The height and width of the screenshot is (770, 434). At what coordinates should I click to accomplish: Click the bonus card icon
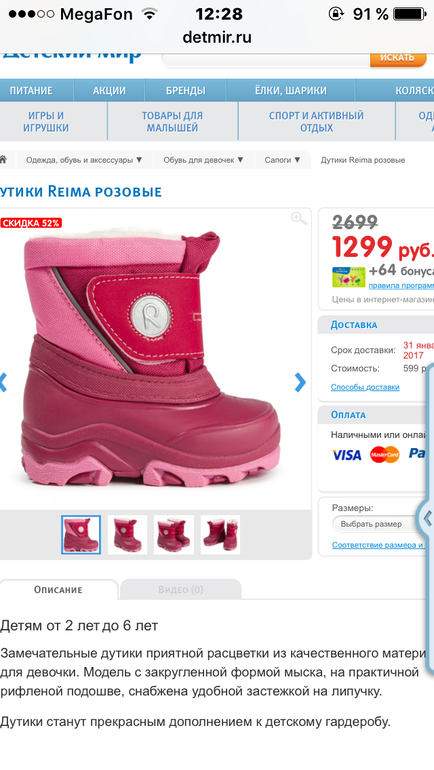click(x=349, y=277)
